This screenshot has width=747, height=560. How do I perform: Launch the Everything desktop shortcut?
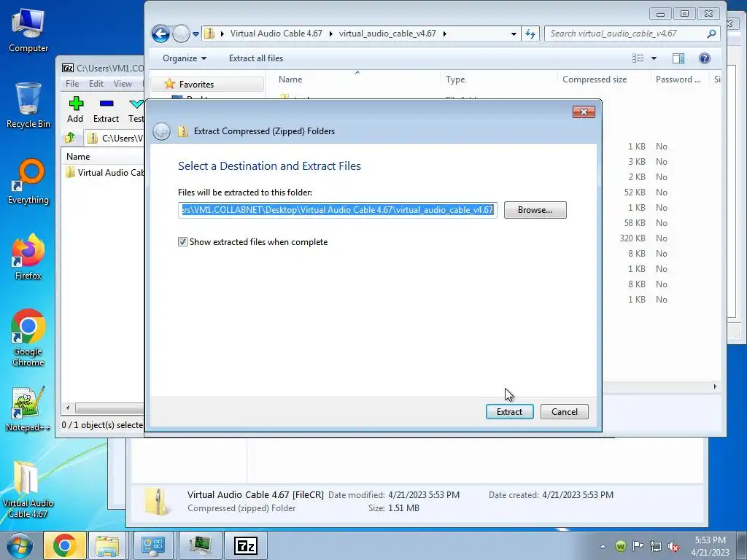tap(28, 182)
